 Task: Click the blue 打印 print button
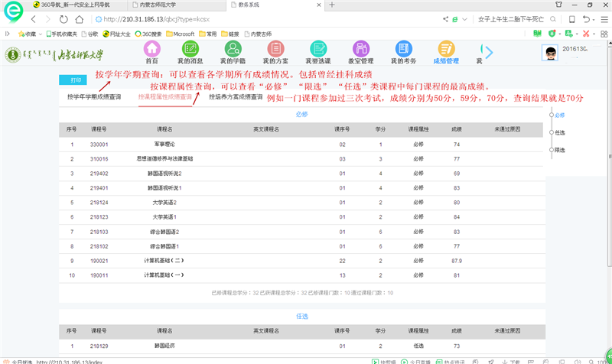click(x=73, y=80)
